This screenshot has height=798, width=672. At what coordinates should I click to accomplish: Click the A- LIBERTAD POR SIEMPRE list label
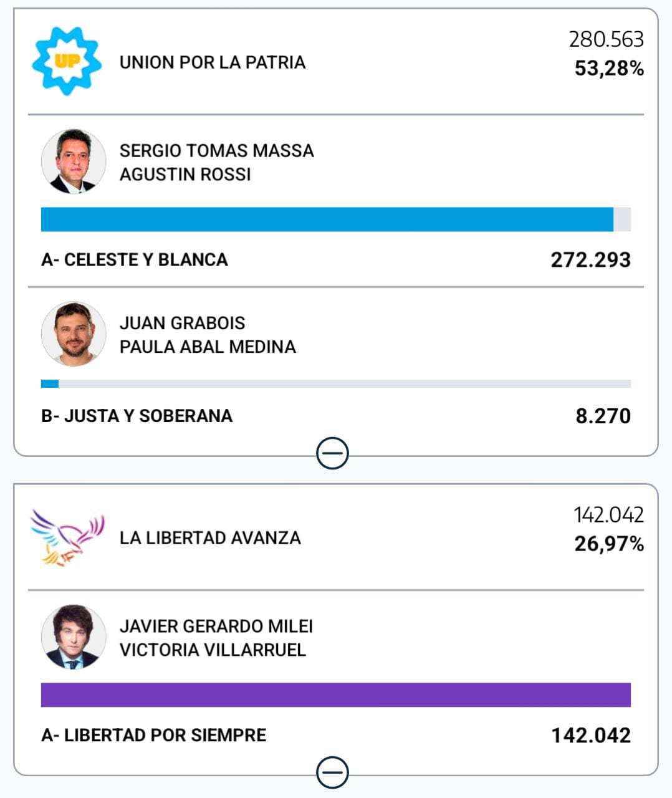(x=153, y=735)
